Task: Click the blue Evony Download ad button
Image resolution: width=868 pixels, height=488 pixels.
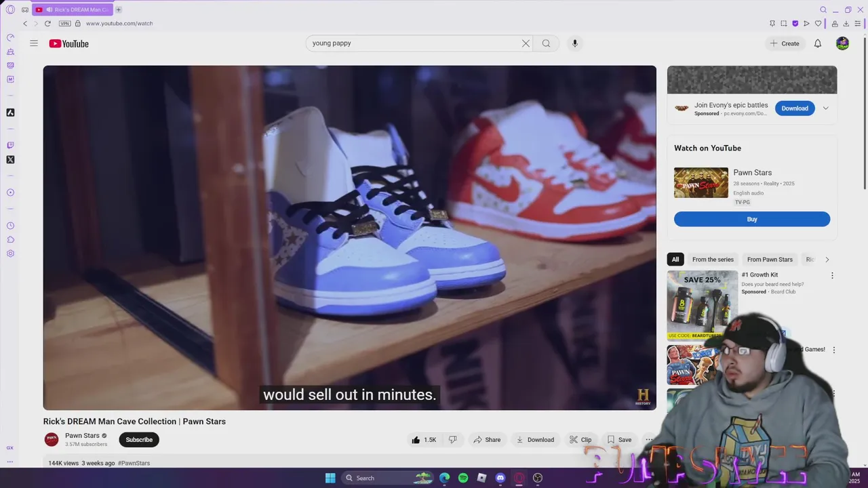Action: 795,108
